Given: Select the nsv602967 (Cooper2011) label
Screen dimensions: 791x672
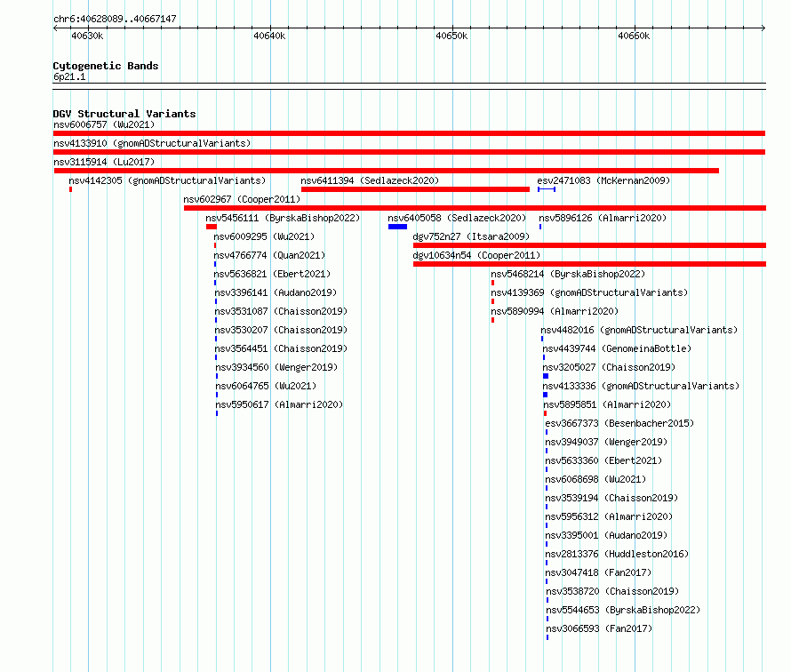Looking at the screenshot, I should point(242,199).
